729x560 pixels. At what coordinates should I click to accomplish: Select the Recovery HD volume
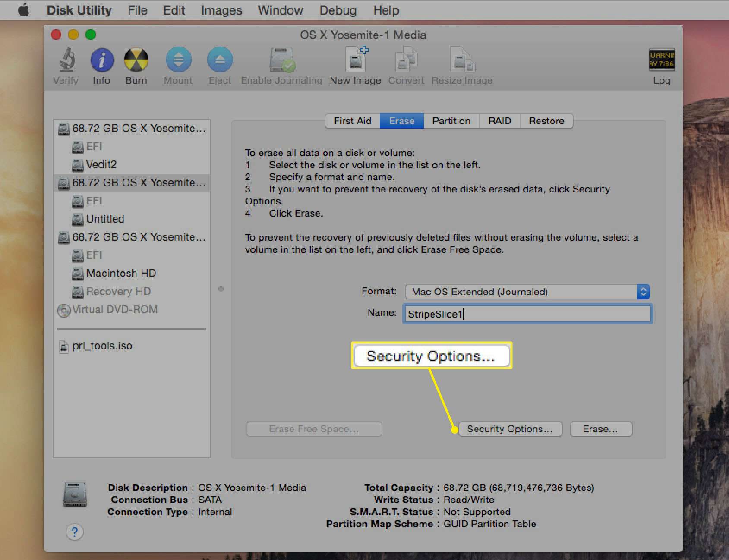[118, 291]
